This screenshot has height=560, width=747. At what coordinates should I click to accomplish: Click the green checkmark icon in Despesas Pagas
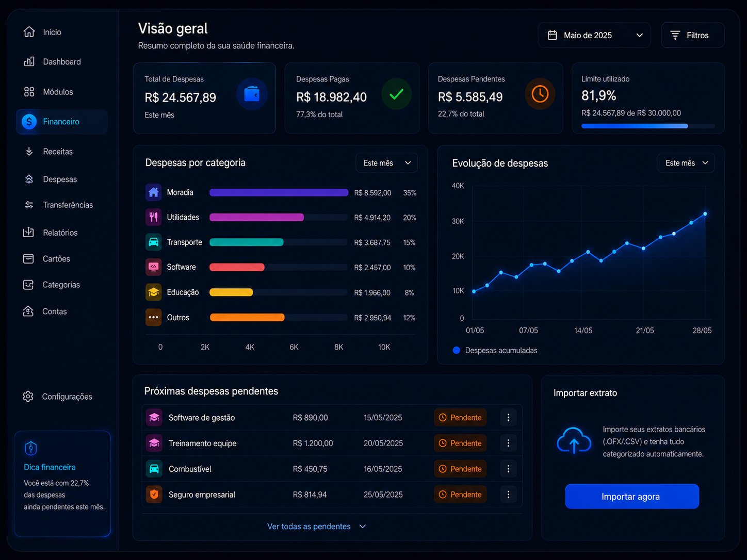coord(396,94)
